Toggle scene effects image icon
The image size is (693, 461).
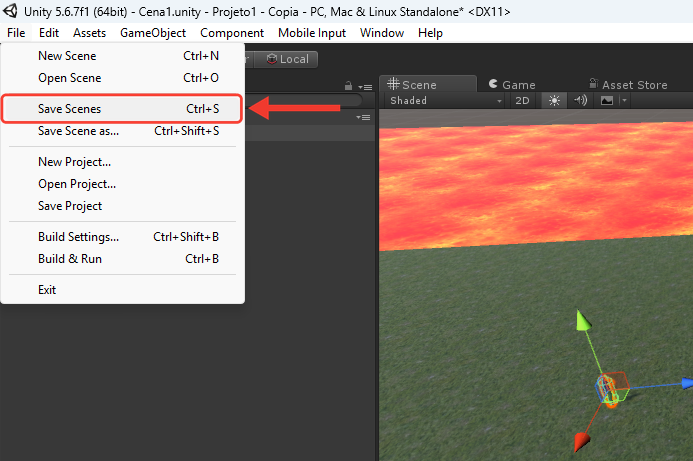(x=607, y=101)
